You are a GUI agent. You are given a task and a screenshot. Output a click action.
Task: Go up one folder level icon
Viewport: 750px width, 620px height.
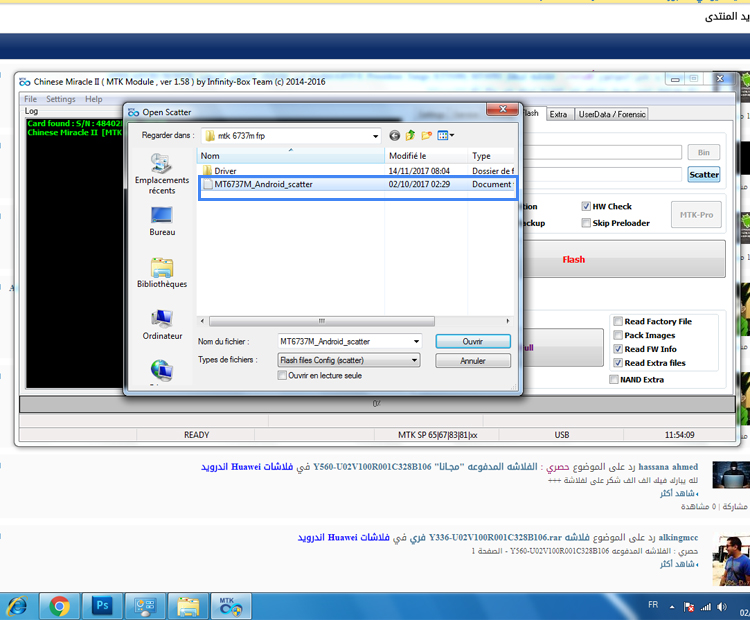[x=410, y=136]
